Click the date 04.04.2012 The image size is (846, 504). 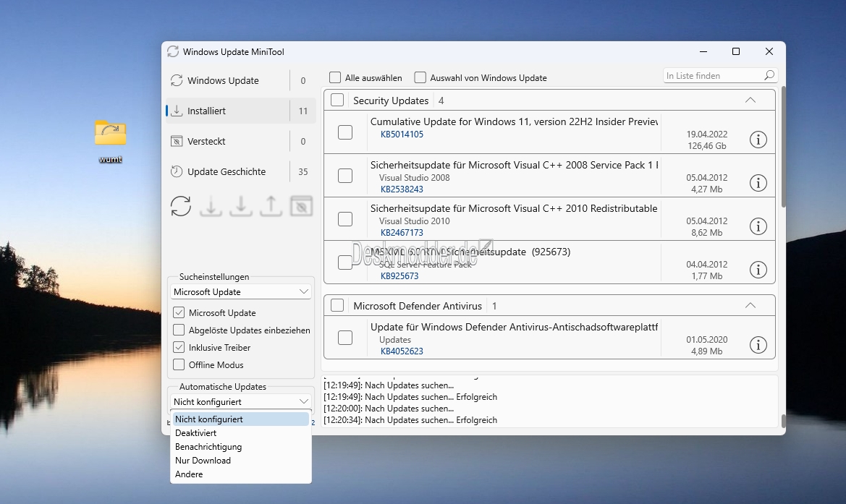[707, 264]
